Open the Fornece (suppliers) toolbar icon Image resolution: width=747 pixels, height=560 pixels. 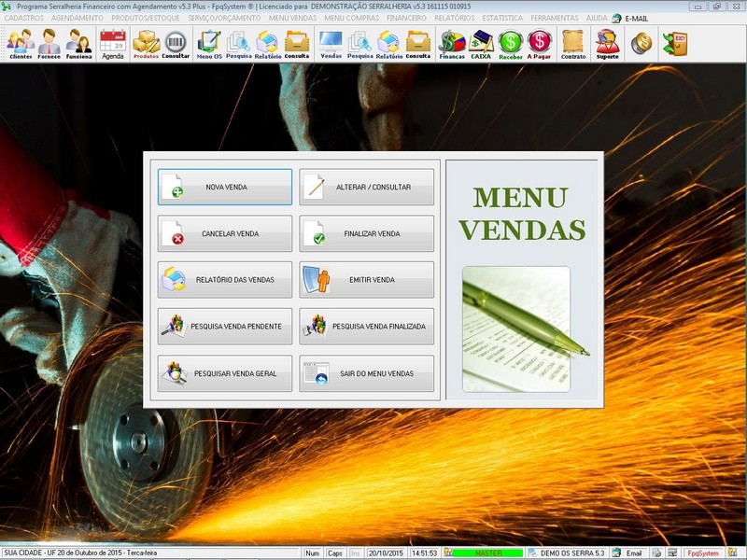click(x=49, y=44)
